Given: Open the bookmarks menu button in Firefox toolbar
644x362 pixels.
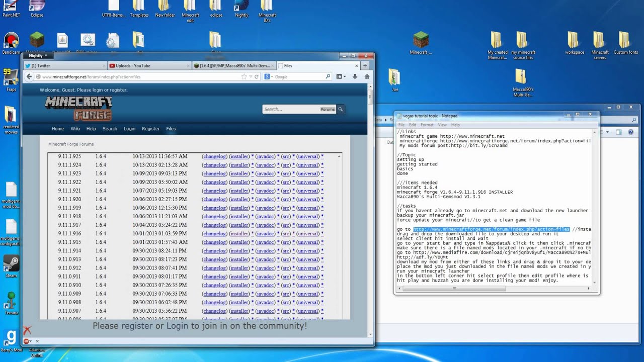Looking at the screenshot, I should point(341,77).
